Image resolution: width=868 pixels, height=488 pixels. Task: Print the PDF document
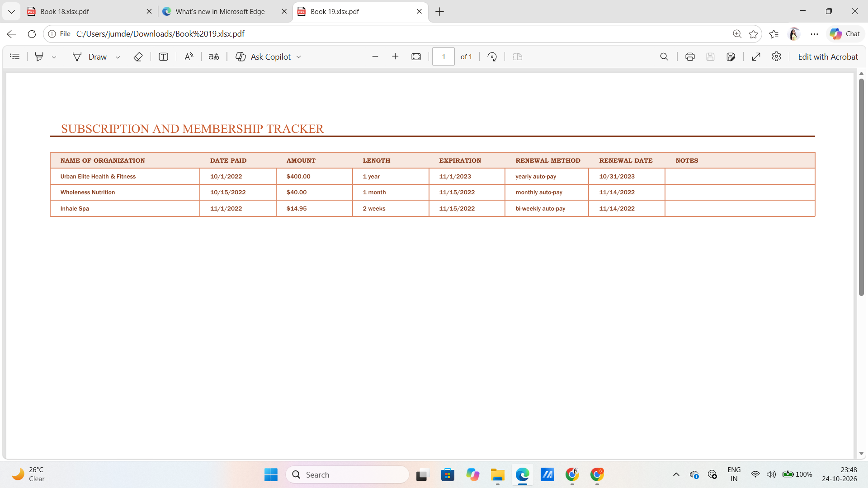pyautogui.click(x=690, y=56)
